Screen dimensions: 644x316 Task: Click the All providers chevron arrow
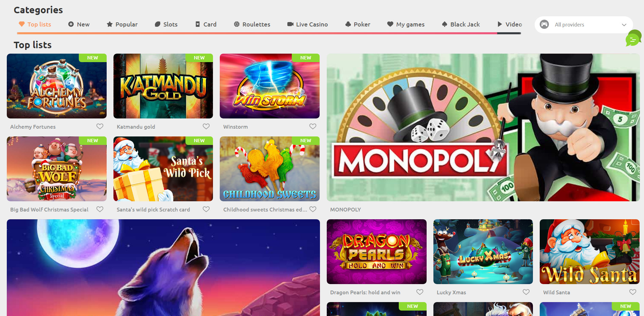tap(624, 25)
